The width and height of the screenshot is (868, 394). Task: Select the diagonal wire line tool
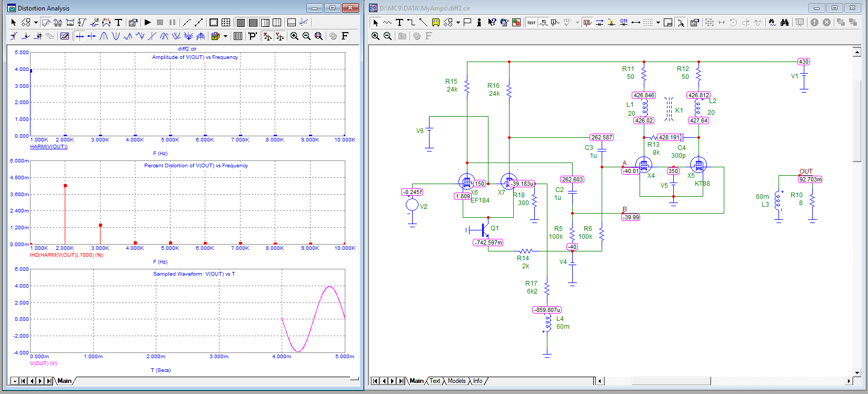pos(423,23)
